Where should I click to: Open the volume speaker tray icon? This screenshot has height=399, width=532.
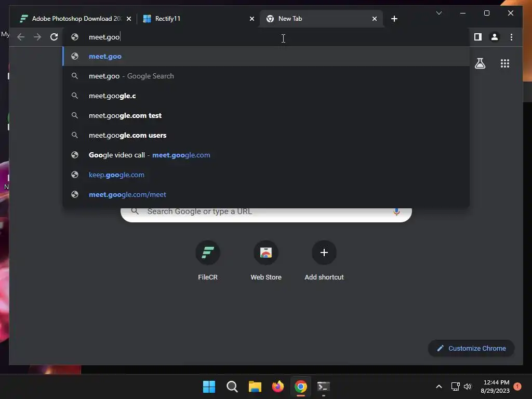pos(468,387)
